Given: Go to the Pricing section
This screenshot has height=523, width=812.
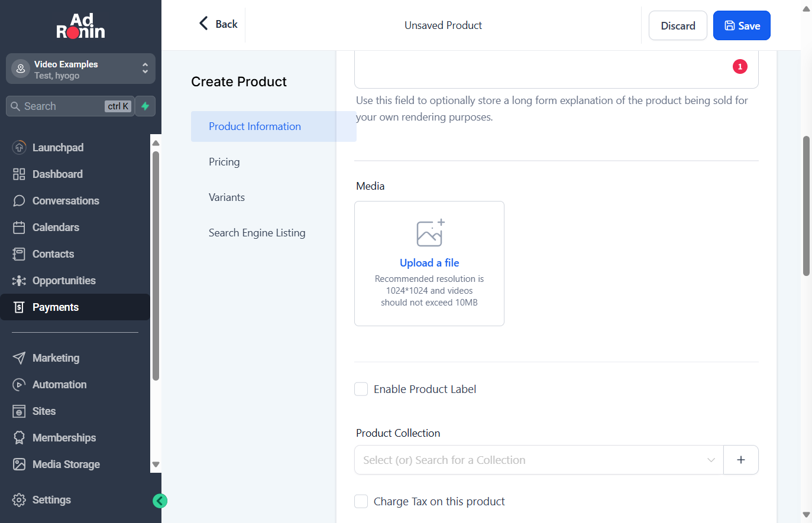Looking at the screenshot, I should (224, 162).
